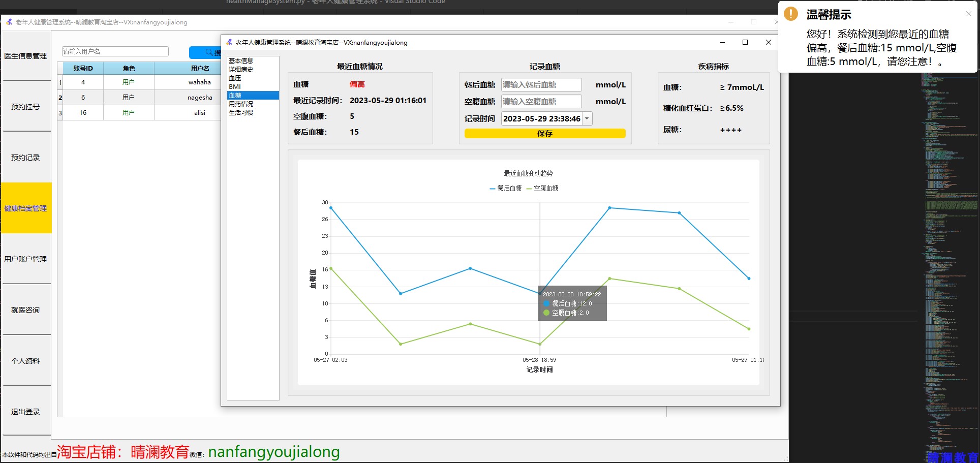
Task: Click the 角色 column header
Action: 129,68
